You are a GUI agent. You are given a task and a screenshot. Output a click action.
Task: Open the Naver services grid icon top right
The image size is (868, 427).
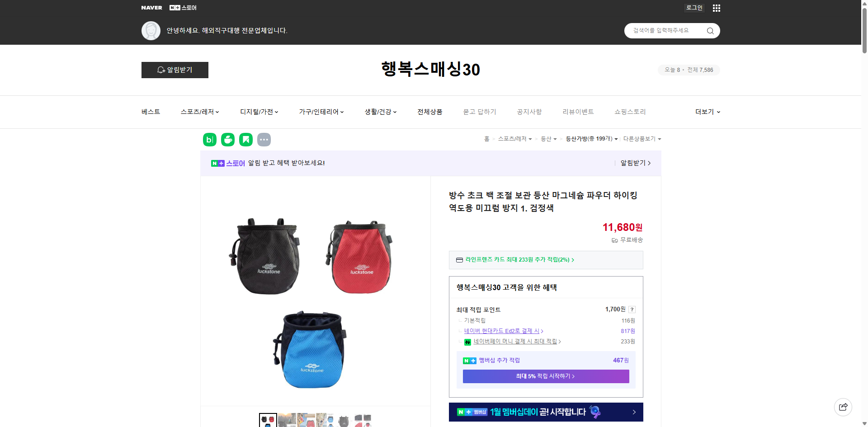click(716, 8)
